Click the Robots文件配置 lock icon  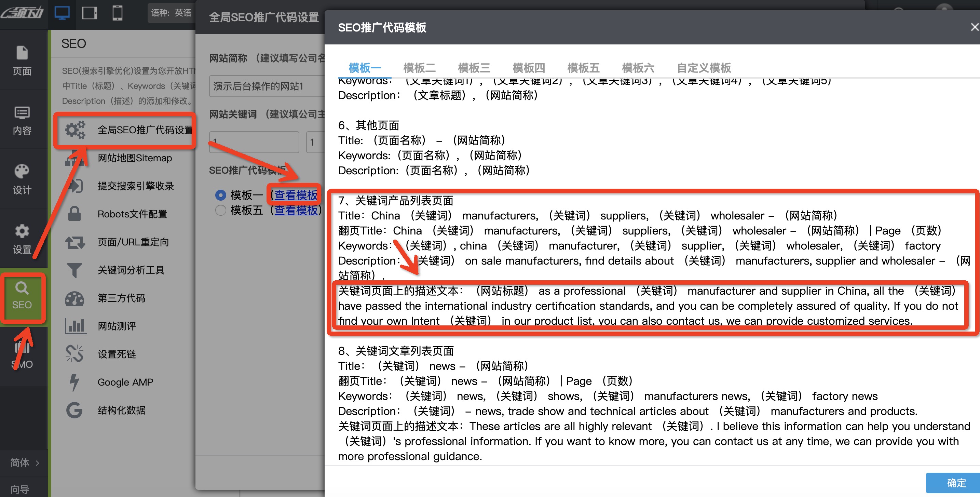74,214
